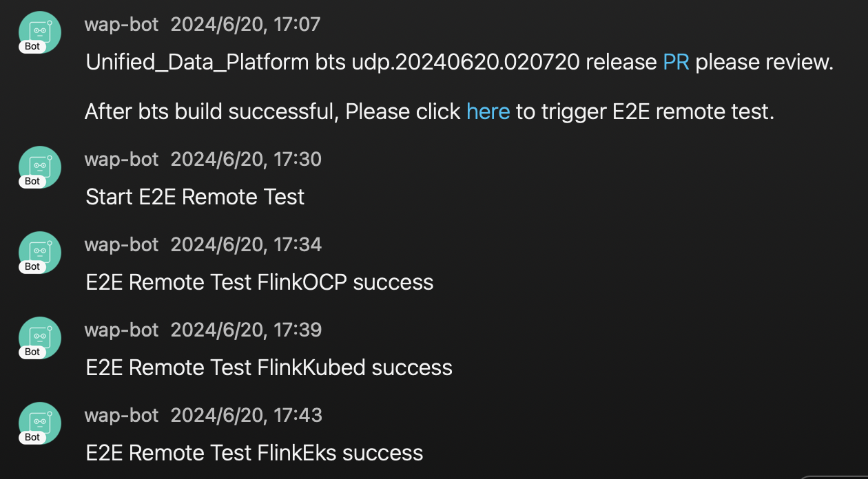
Task: Click wap-bot avatar on the 17:07 message
Action: tap(40, 31)
